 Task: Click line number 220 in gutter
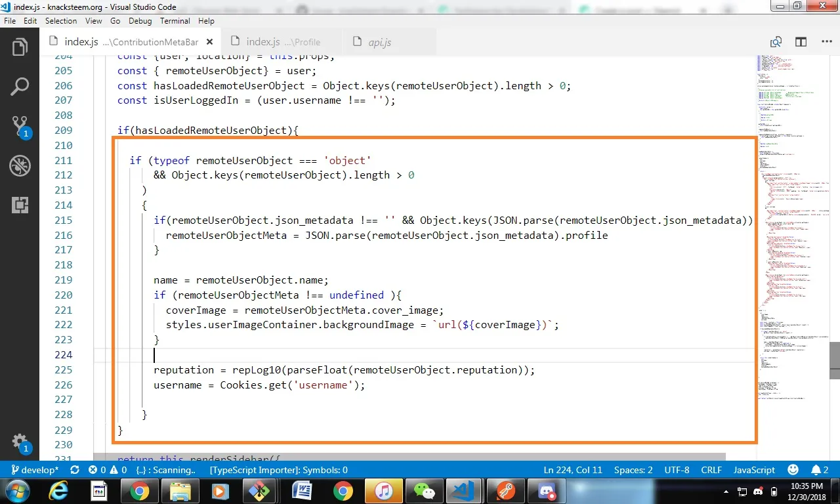point(64,295)
